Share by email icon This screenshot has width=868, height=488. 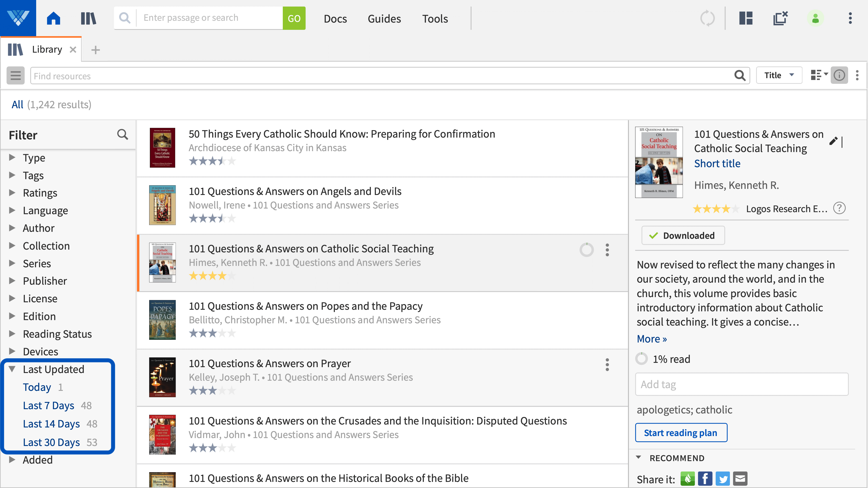[740, 479]
